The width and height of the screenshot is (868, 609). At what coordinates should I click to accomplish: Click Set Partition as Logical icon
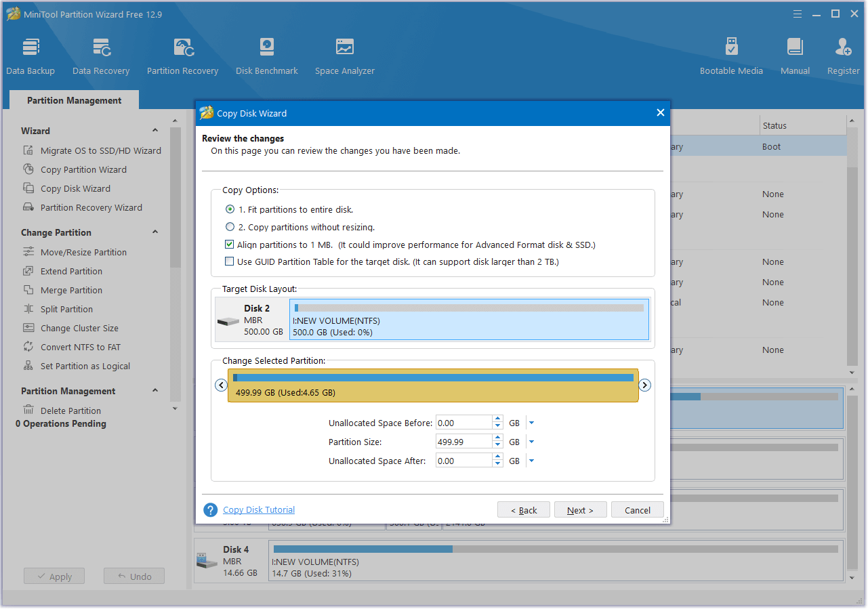(28, 366)
